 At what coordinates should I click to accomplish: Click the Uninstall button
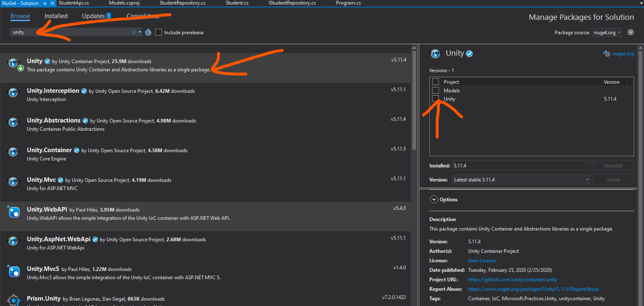613,166
